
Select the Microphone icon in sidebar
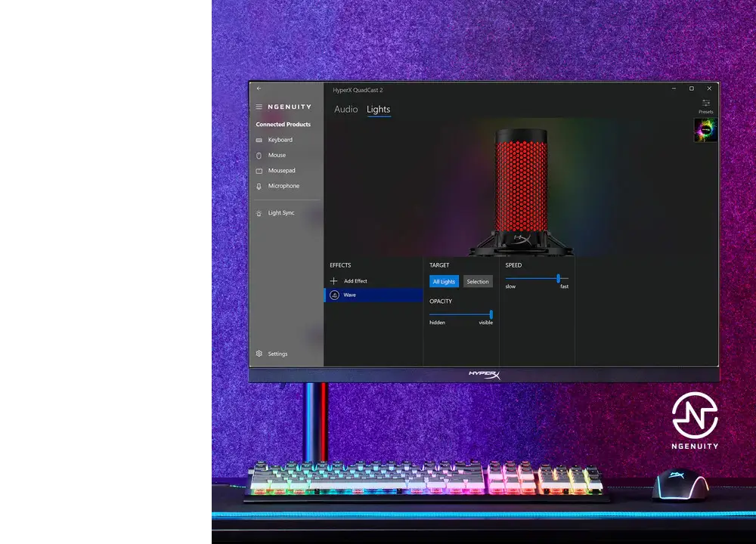tap(259, 186)
